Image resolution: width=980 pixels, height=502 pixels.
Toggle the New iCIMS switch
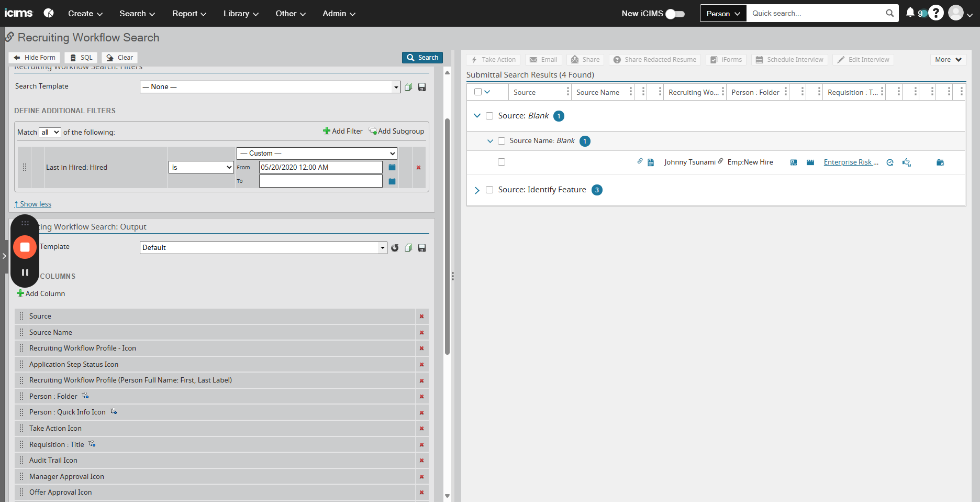click(675, 14)
